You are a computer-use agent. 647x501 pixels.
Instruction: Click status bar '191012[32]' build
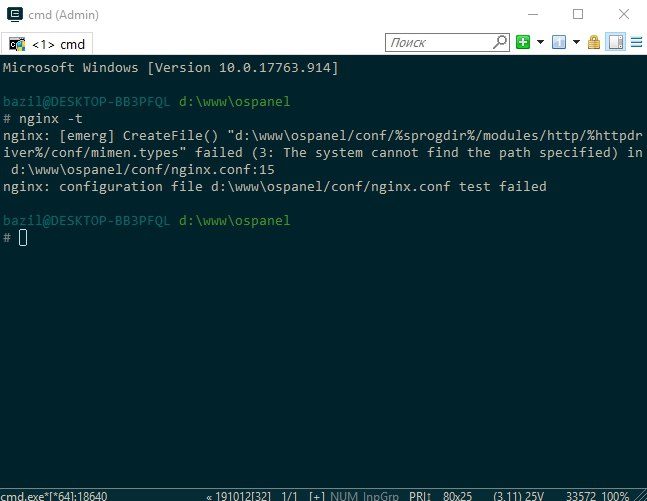[x=243, y=496]
